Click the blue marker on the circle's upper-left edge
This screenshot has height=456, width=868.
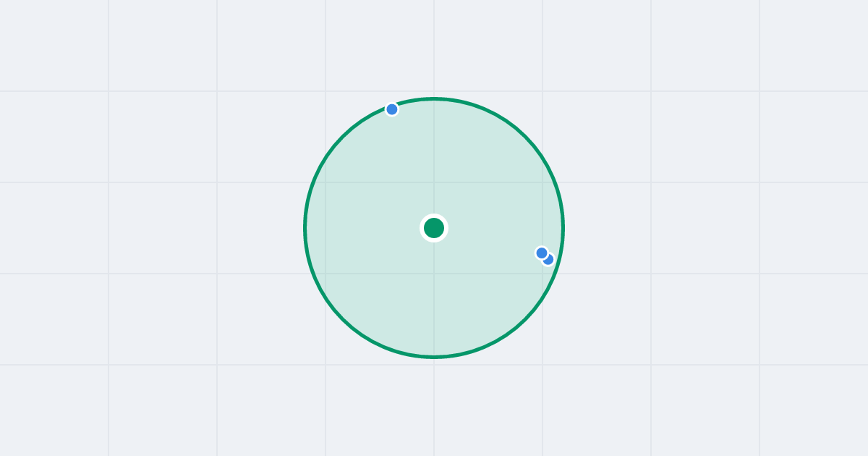(x=392, y=109)
